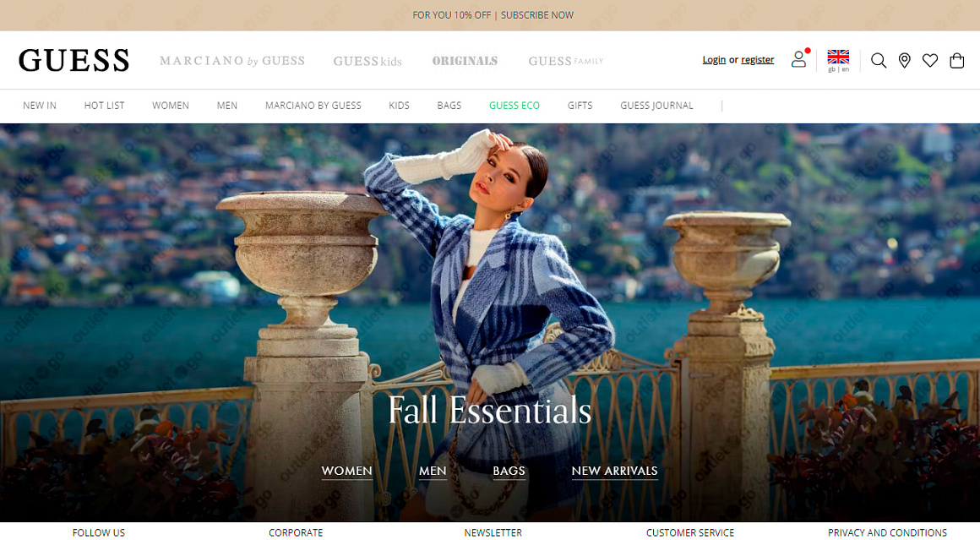980x540 pixels.
Task: Open the Bags navigation menu
Action: [x=449, y=106]
